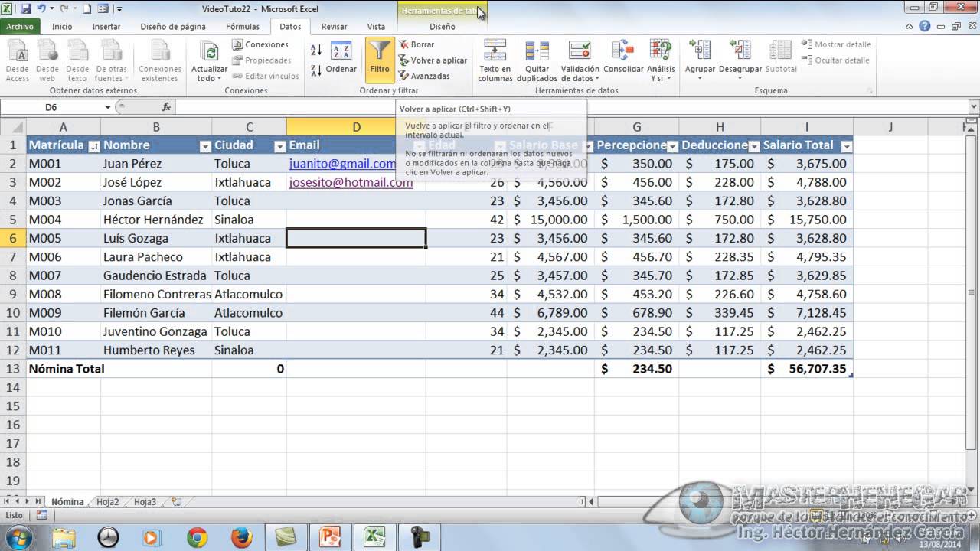The image size is (980, 551).
Task: Click the Subtotal button
Action: [781, 58]
